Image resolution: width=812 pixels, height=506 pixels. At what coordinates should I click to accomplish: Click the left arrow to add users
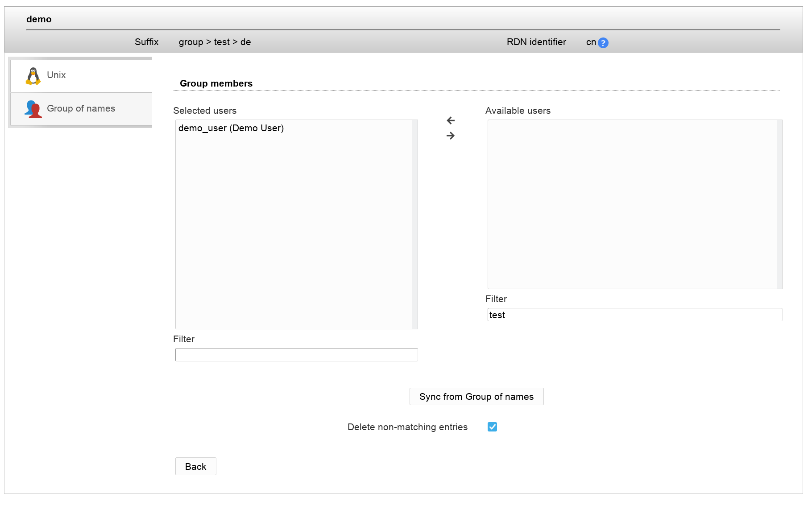point(451,120)
